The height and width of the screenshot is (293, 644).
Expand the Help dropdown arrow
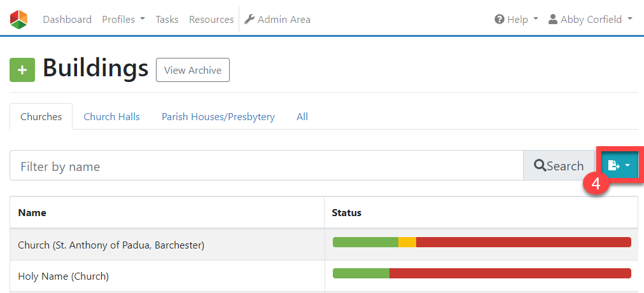pyautogui.click(x=536, y=19)
